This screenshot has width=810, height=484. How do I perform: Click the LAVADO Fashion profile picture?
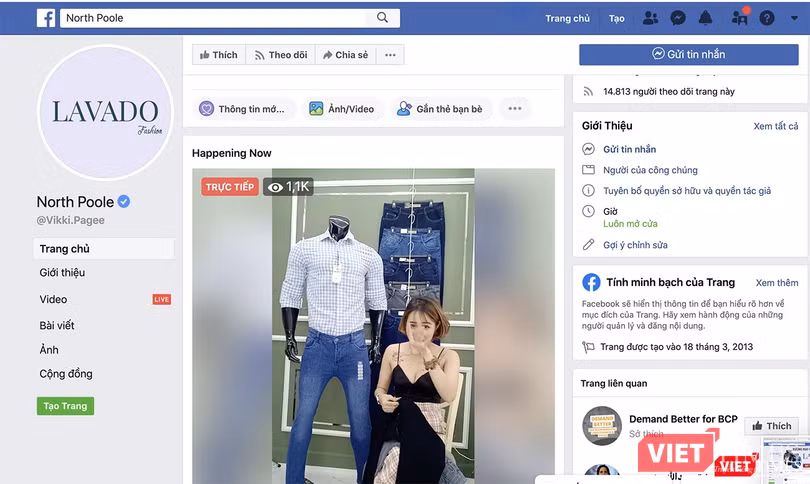click(106, 112)
